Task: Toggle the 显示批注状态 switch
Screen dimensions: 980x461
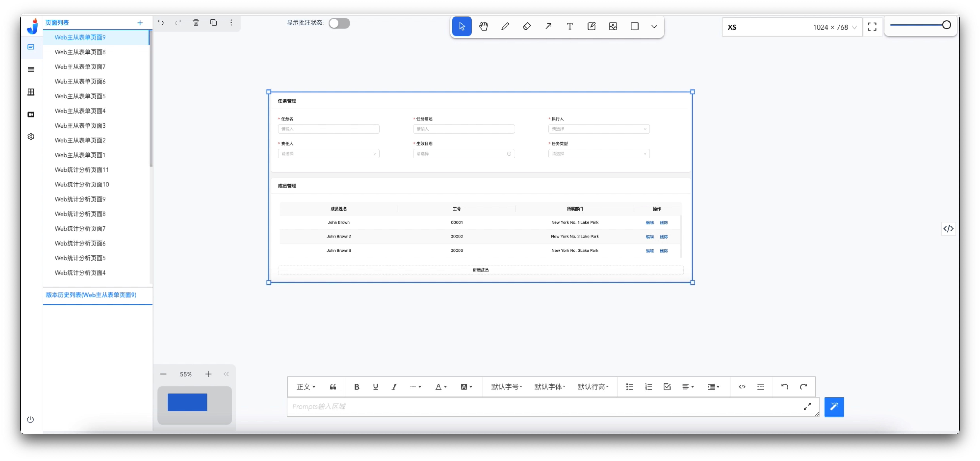Action: coord(339,23)
